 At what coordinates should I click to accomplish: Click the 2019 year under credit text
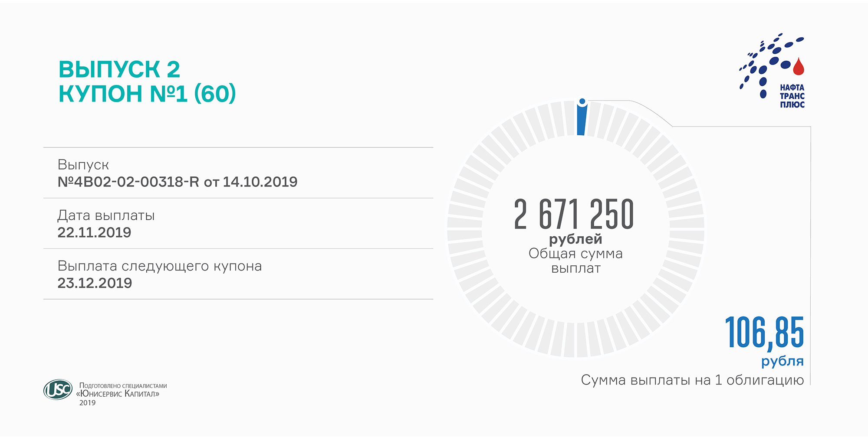(87, 403)
